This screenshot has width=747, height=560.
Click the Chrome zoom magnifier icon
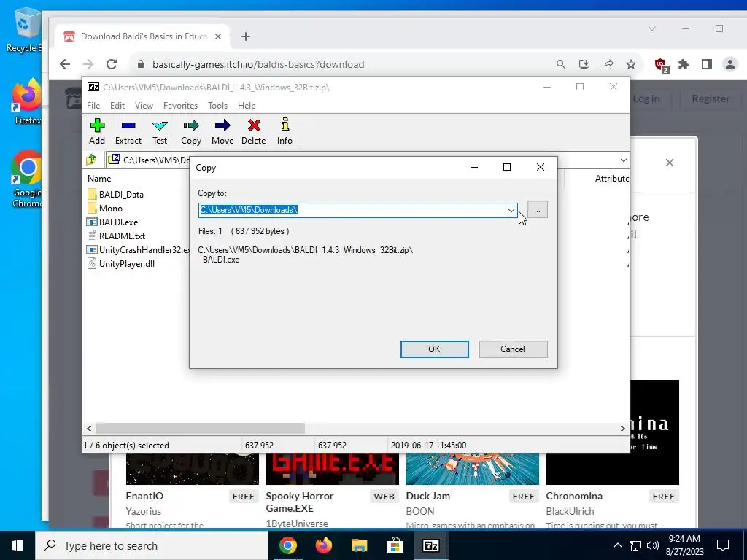(561, 64)
